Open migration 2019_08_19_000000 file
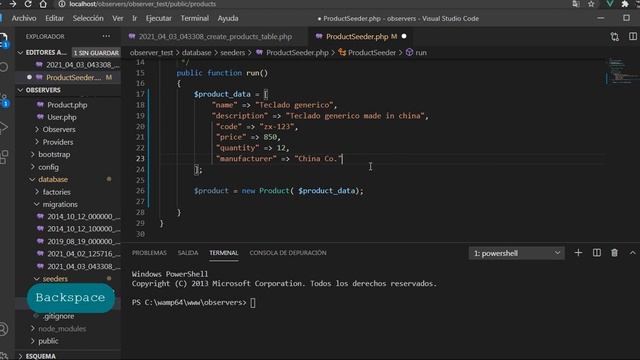 point(84,241)
